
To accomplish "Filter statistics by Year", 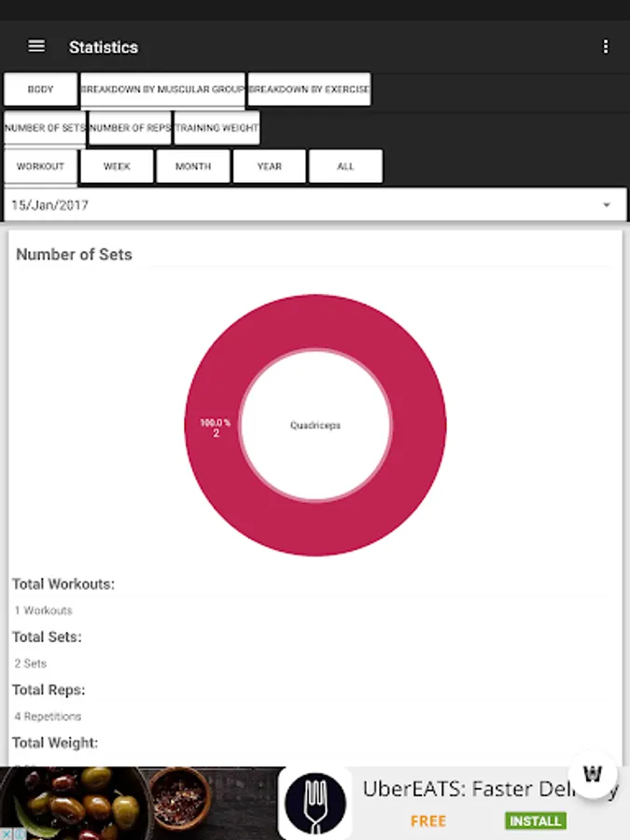I will 270,166.
